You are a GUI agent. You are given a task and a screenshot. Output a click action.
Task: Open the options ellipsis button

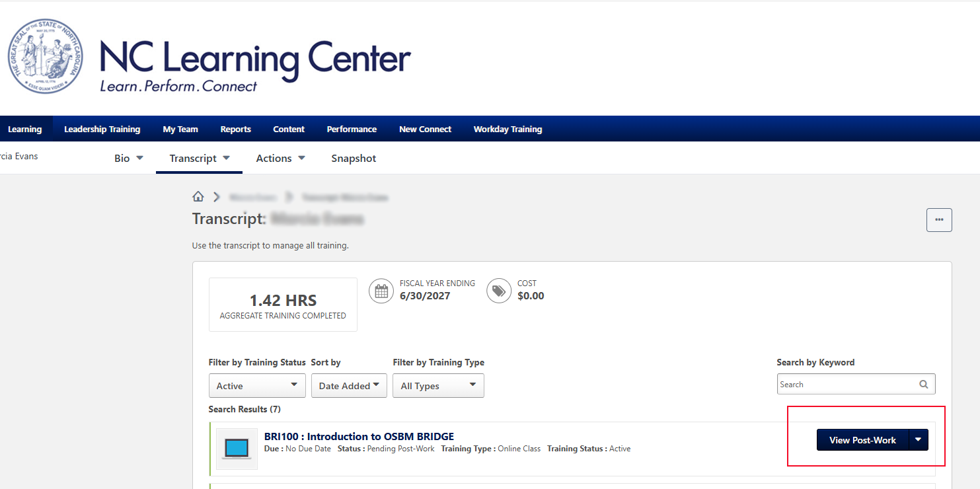(939, 220)
